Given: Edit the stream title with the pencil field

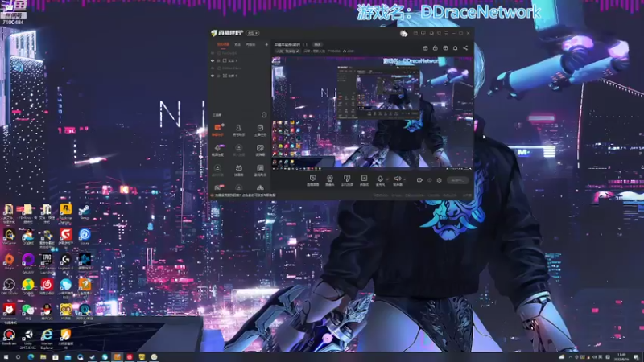Looking at the screenshot, I should click(x=287, y=51).
